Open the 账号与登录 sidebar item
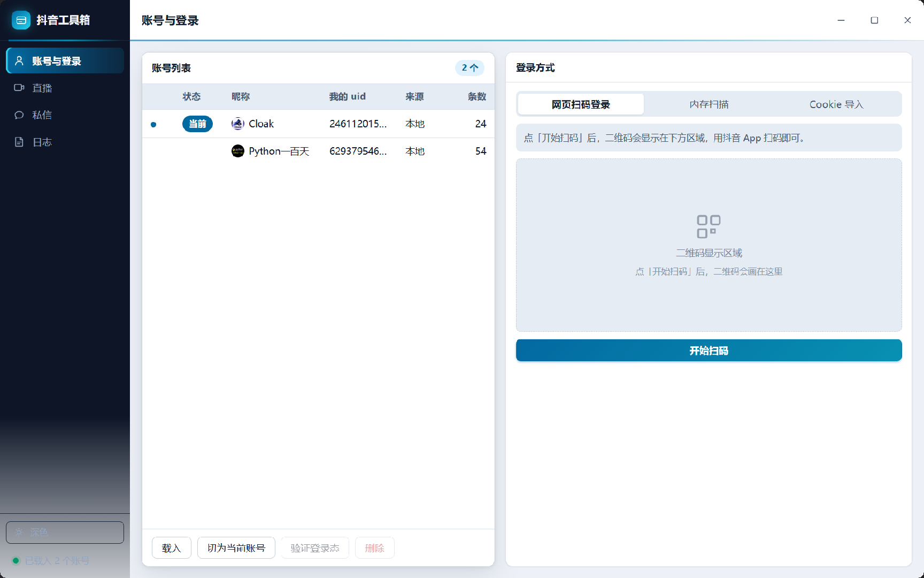924x578 pixels. pos(65,60)
